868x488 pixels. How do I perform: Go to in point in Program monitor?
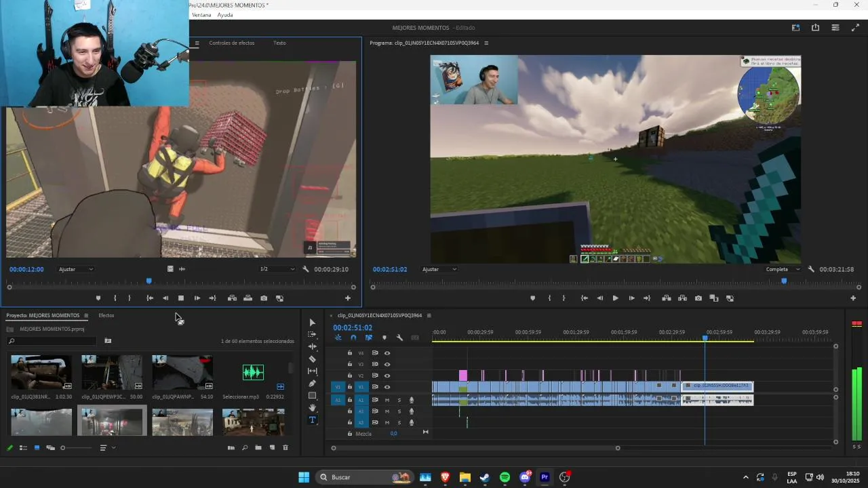click(x=585, y=298)
